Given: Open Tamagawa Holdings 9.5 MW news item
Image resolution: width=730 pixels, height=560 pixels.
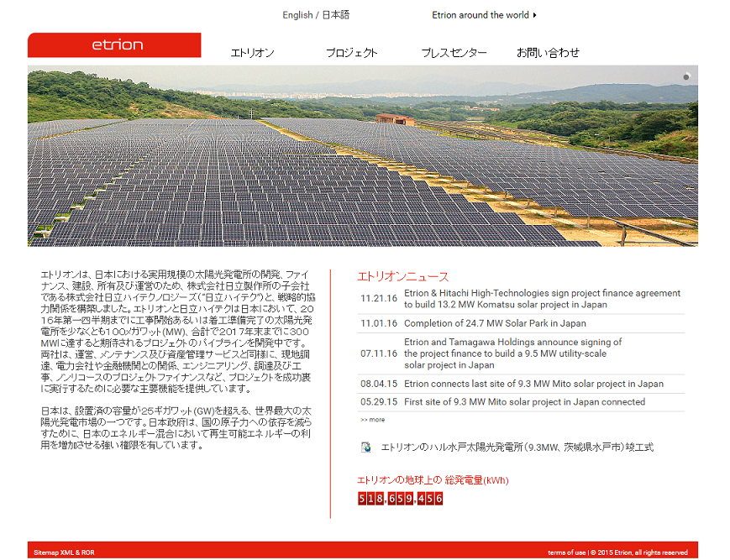Looking at the screenshot, I should [512, 353].
